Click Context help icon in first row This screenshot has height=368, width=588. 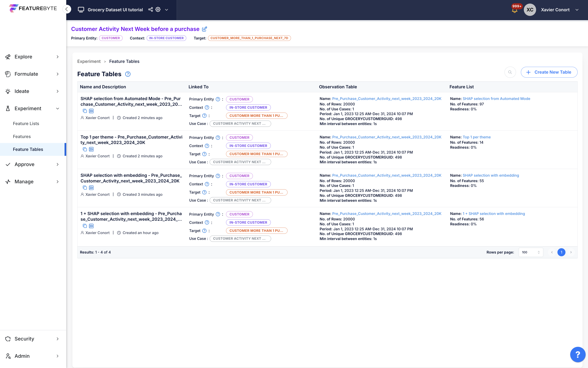(207, 107)
